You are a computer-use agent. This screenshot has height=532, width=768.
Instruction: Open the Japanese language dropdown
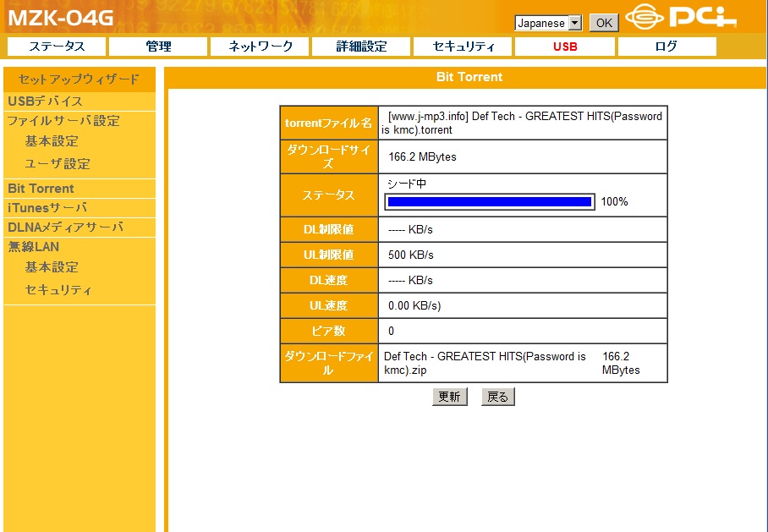[x=548, y=23]
